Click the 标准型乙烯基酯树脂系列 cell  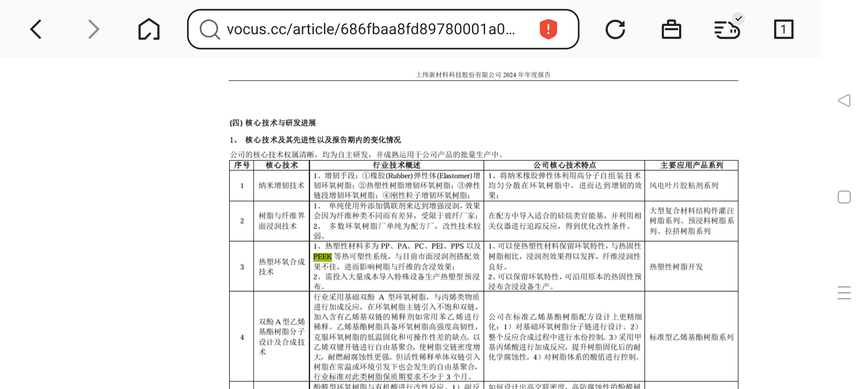pyautogui.click(x=691, y=337)
